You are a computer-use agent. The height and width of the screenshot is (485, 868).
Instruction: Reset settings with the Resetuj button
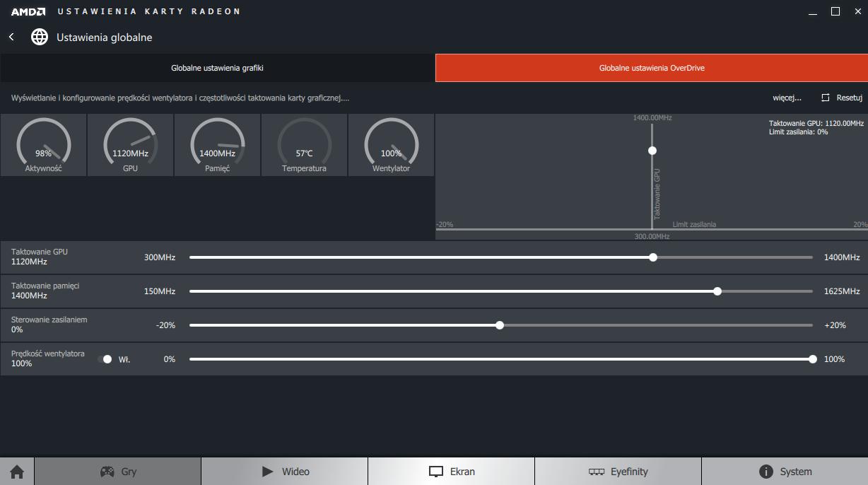point(842,98)
